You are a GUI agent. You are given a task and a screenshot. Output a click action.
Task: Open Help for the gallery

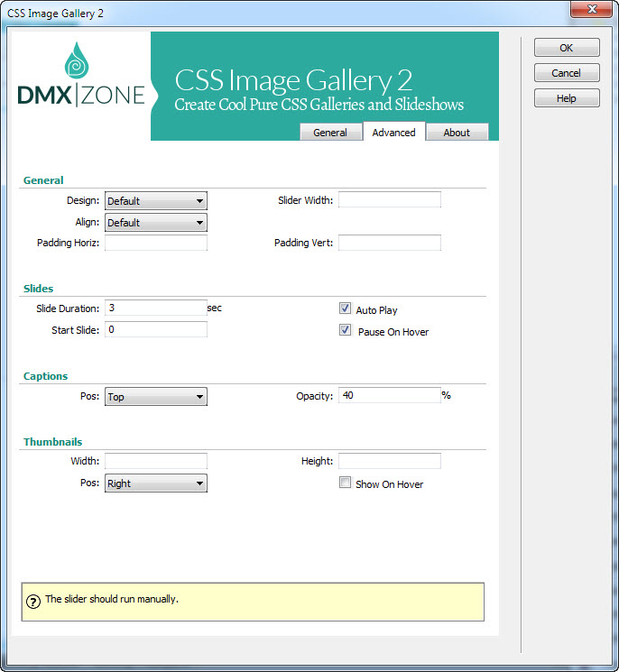(567, 98)
